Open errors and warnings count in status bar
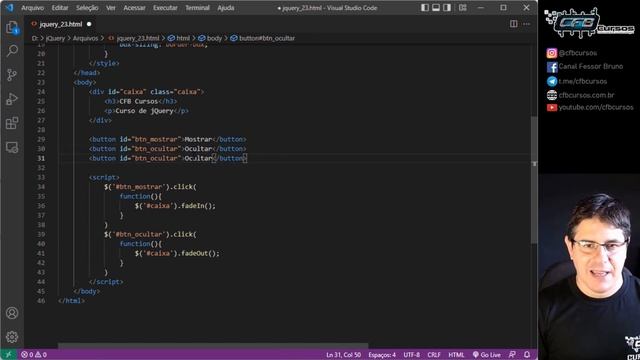 pos(34,355)
